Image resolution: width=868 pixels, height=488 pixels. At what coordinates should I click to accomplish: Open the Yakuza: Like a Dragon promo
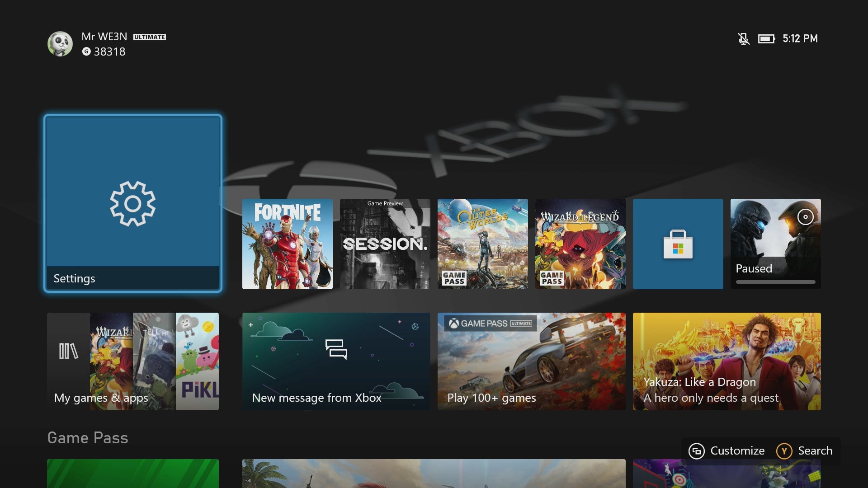[726, 361]
